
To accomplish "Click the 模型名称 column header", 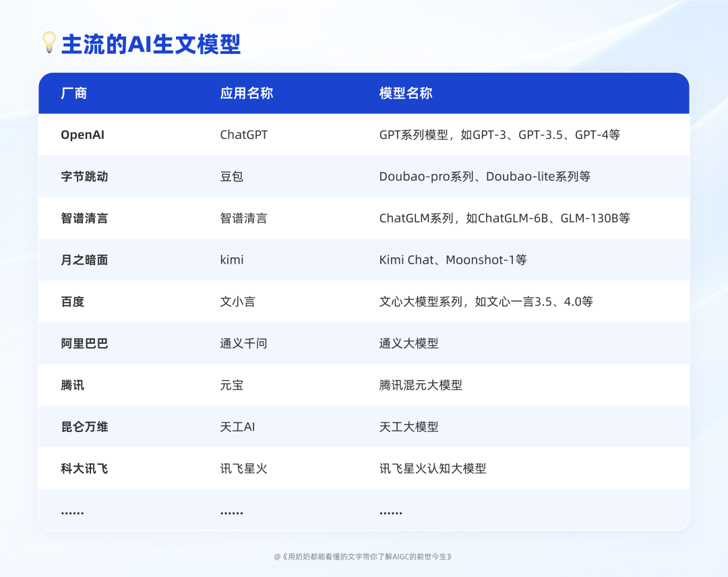I will click(x=406, y=93).
